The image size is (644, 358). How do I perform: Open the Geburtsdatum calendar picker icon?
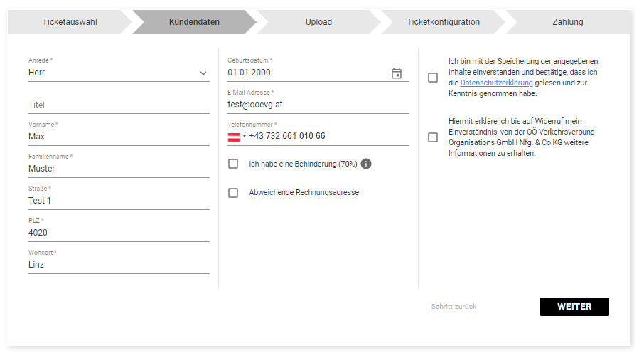tap(397, 73)
